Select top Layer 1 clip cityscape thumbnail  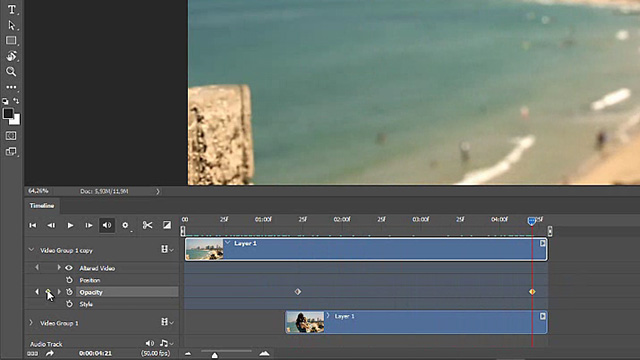point(204,249)
